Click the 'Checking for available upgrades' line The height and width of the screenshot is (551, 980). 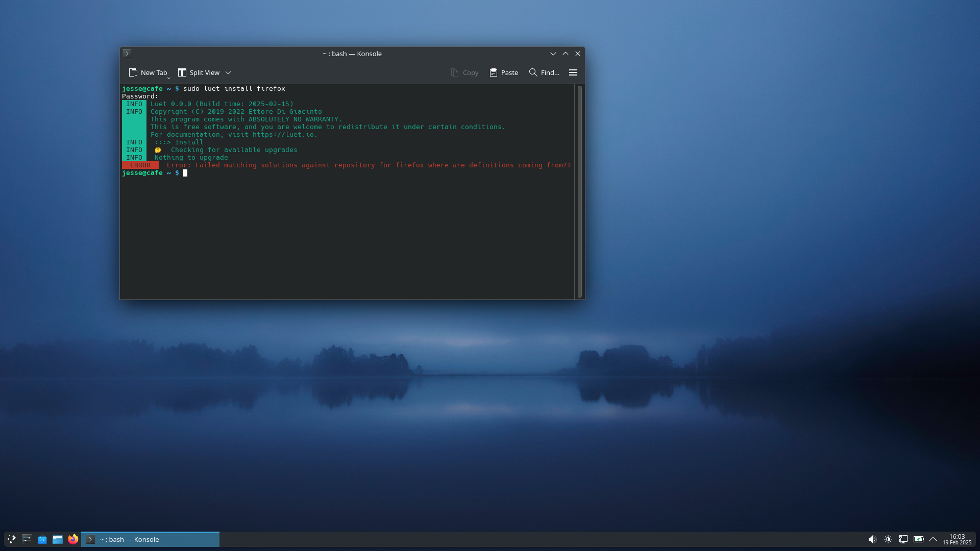tap(234, 150)
